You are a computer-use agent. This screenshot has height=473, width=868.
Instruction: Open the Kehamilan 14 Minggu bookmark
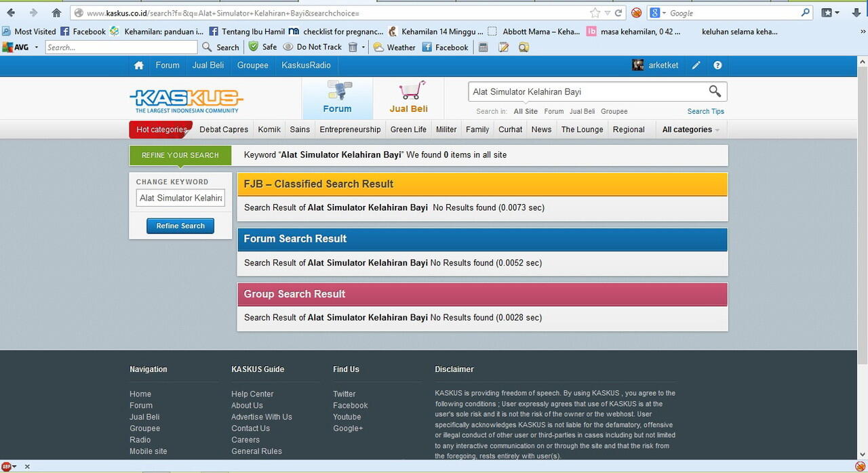click(x=435, y=31)
